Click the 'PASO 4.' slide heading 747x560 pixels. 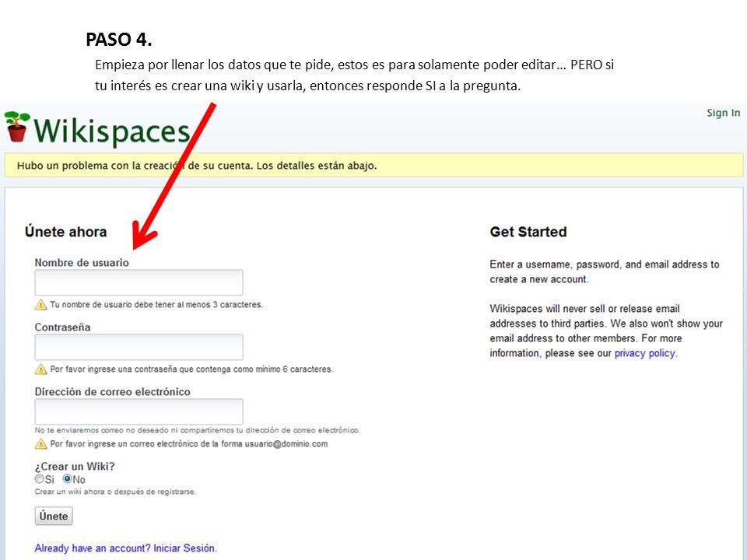(118, 40)
